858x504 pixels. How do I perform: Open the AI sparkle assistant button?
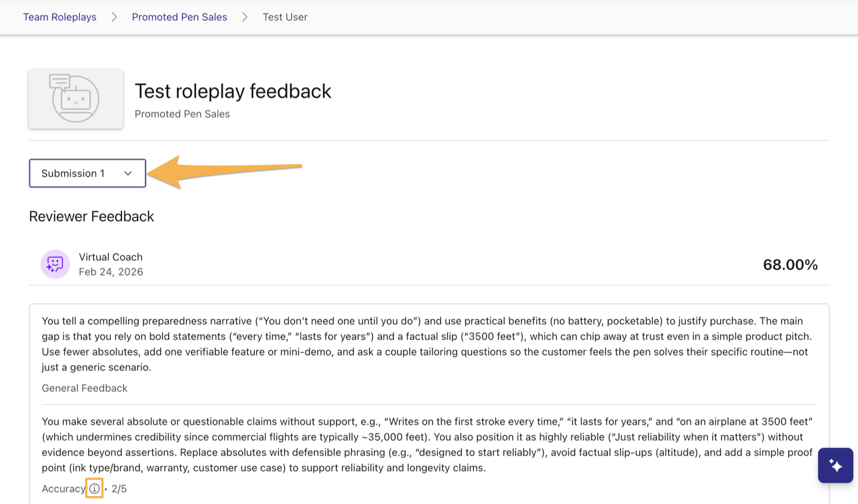(x=835, y=466)
